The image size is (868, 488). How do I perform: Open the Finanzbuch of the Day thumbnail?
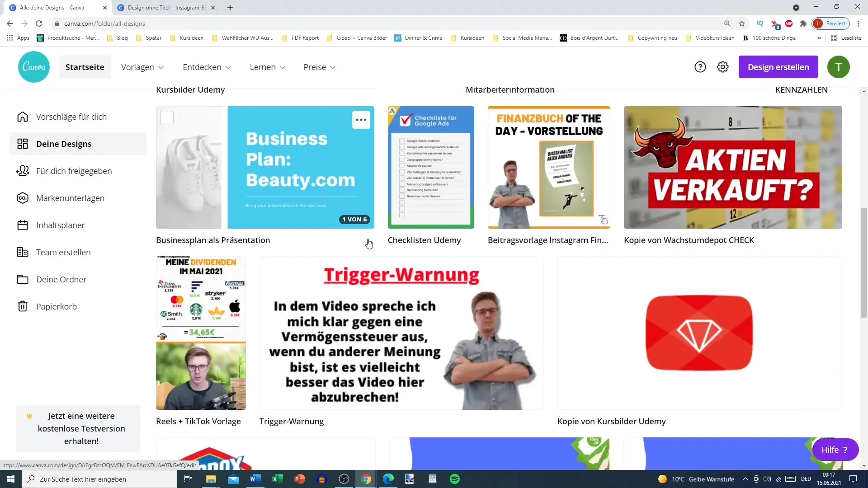click(549, 167)
